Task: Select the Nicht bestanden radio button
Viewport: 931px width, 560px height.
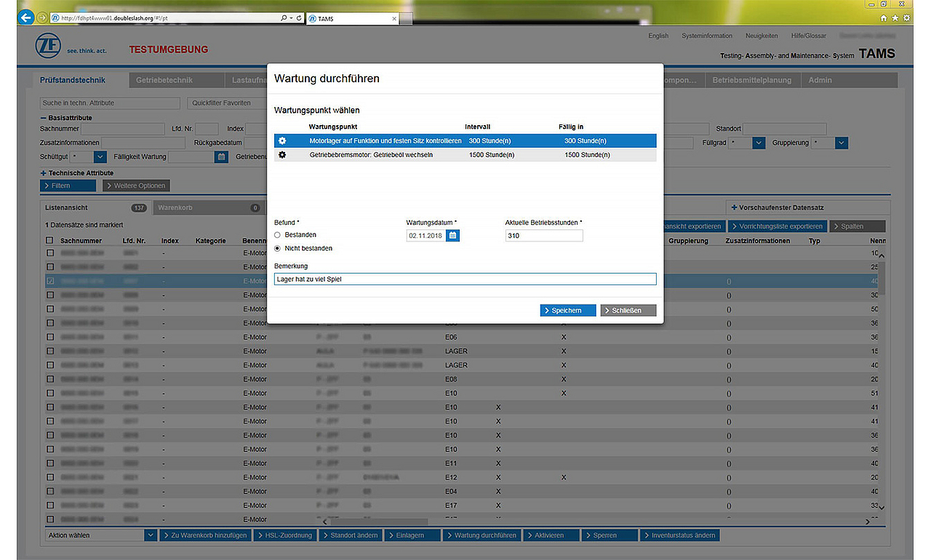Action: click(x=277, y=249)
